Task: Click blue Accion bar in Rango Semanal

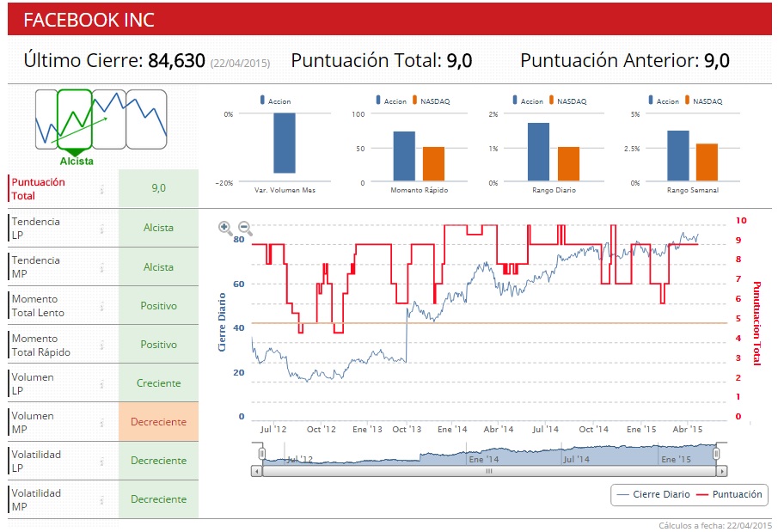Action: click(x=678, y=156)
